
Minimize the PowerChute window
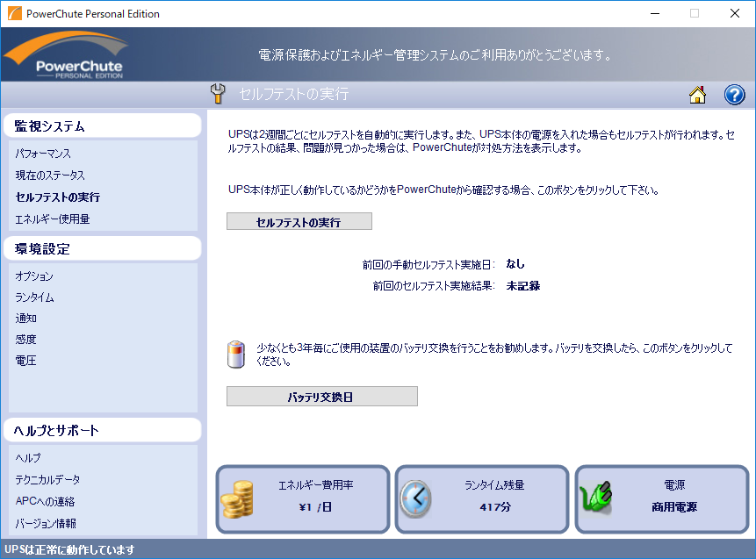(x=655, y=13)
